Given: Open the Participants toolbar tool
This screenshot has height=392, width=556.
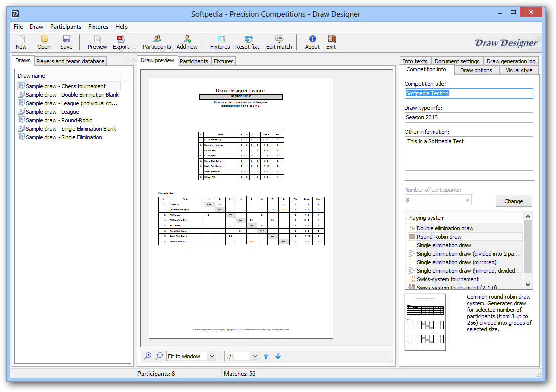Looking at the screenshot, I should click(157, 42).
